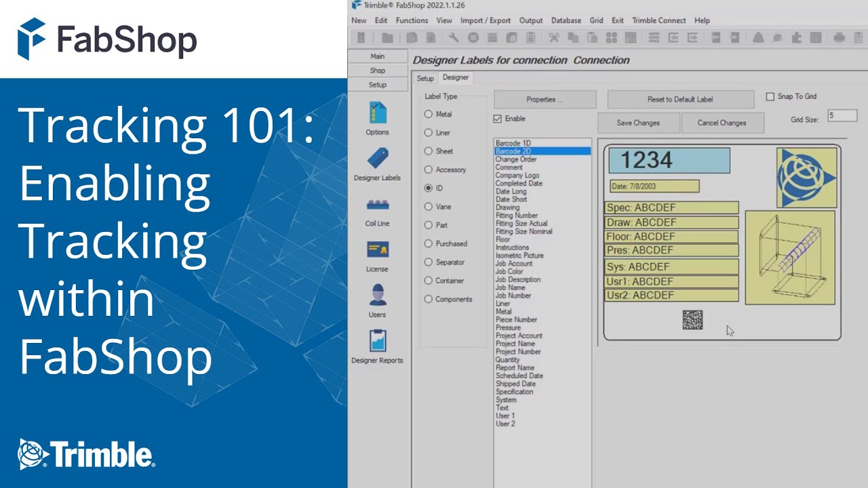Toggle the Enable checkbox
The image size is (868, 488).
tap(498, 119)
